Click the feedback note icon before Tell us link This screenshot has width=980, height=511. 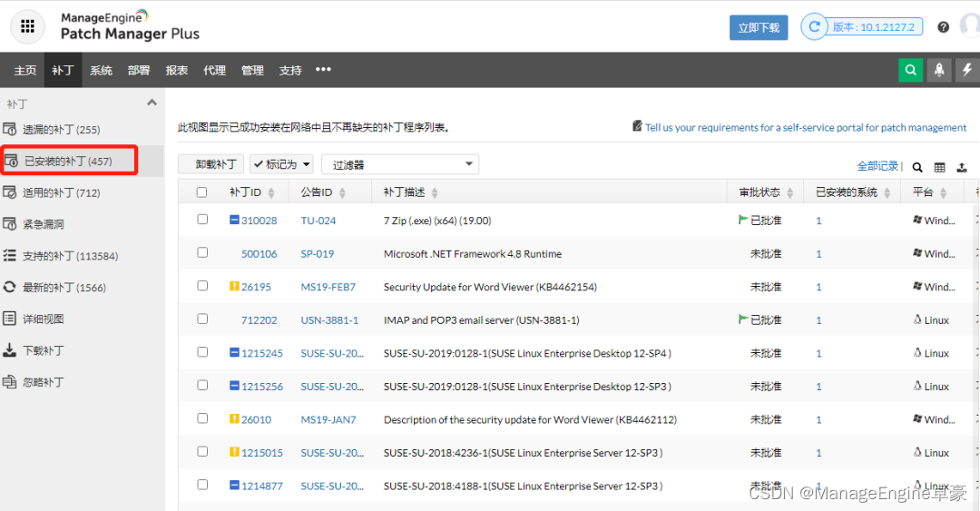click(x=637, y=126)
